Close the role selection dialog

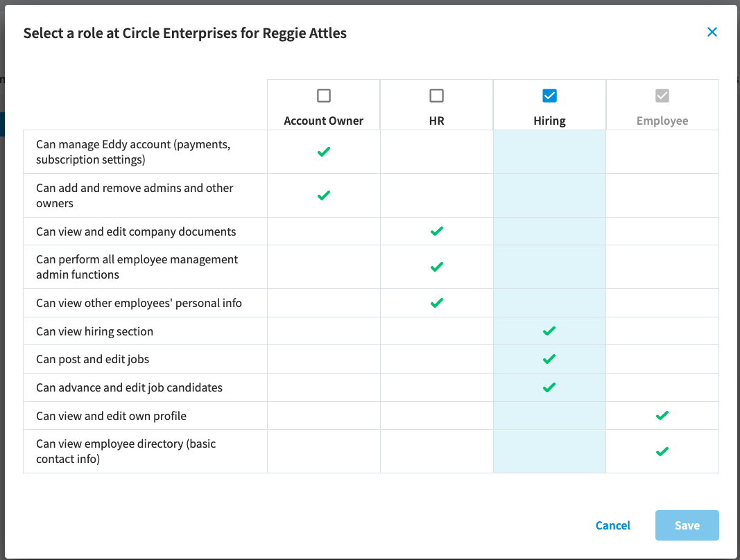click(712, 32)
